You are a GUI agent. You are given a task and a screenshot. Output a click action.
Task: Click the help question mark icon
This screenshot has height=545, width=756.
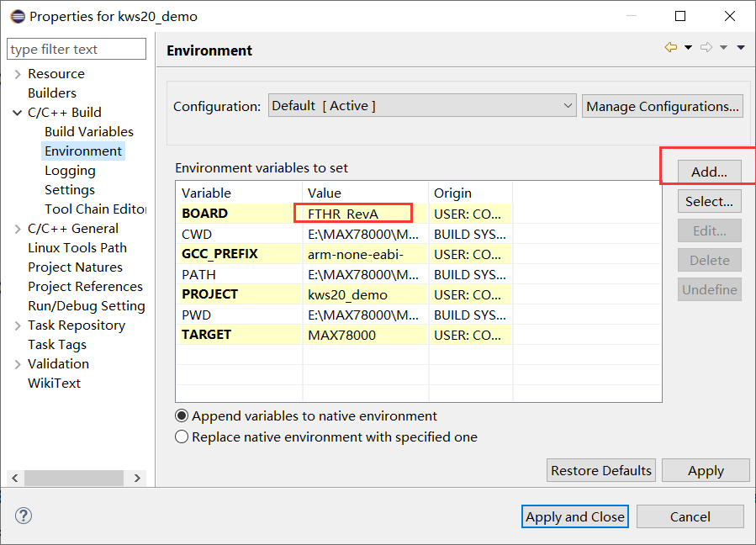24,516
